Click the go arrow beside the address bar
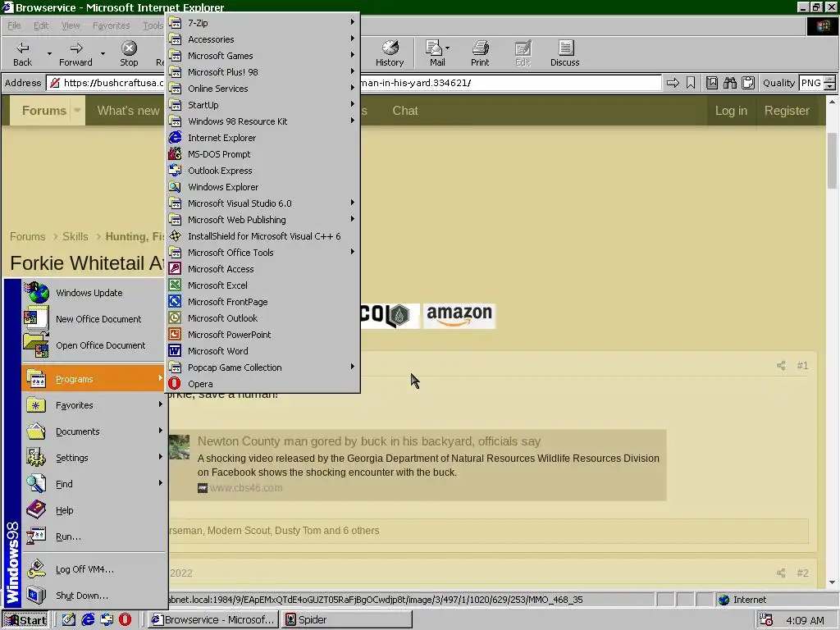Screen dimensions: 840x630 [673, 83]
